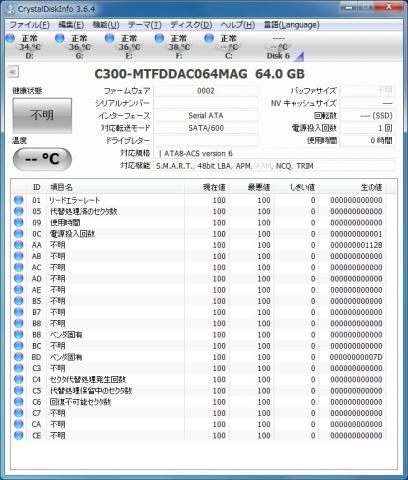The width and height of the screenshot is (408, 480).
Task: Click status icon of row C5
Action: [x=19, y=390]
